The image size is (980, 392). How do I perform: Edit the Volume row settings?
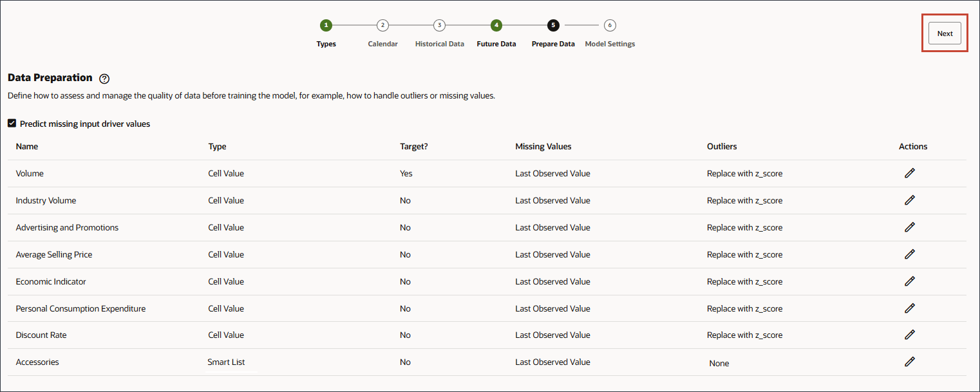(909, 173)
